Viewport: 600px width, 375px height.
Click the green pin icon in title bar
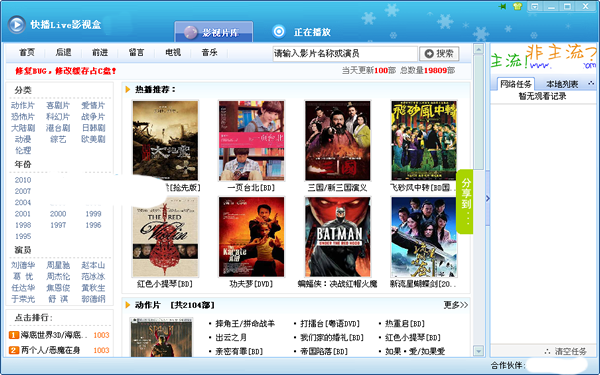pos(502,7)
